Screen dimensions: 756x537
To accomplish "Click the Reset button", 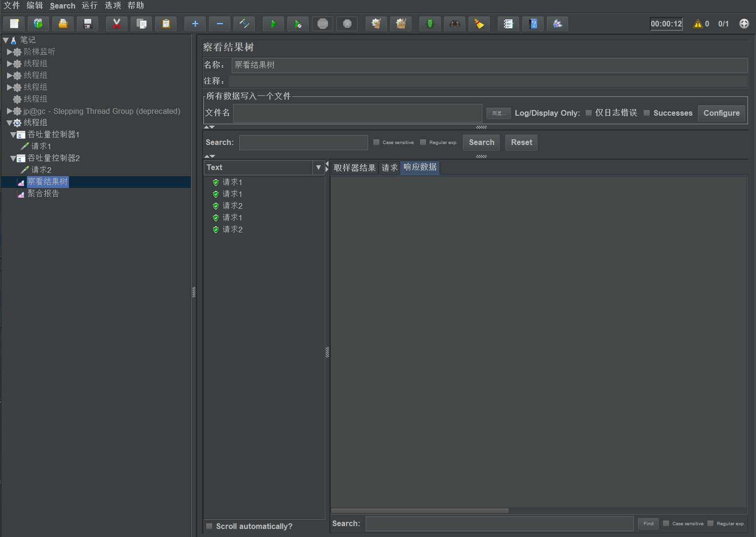I will (521, 142).
